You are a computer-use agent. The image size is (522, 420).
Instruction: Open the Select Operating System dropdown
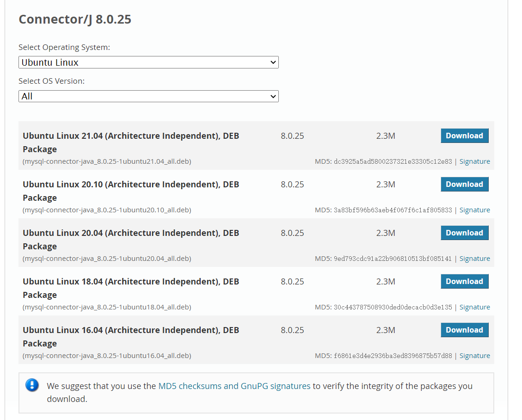pos(148,62)
